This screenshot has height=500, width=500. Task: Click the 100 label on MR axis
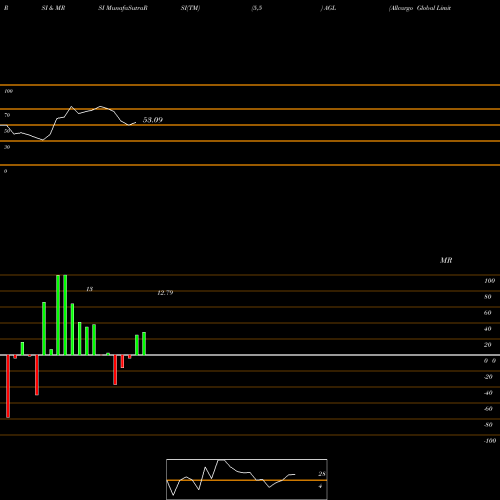click(489, 281)
